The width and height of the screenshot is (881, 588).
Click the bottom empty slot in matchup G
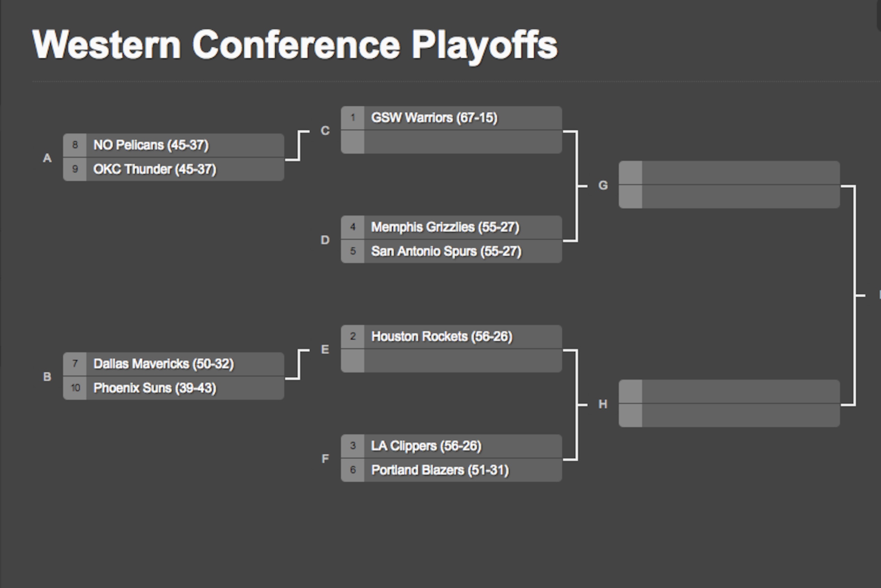point(729,196)
